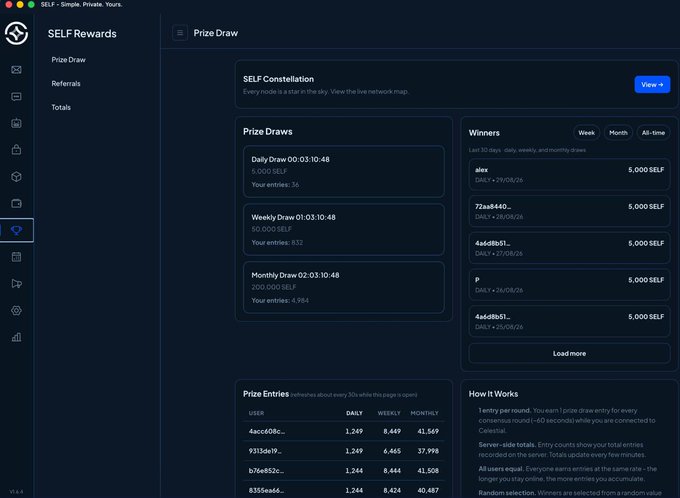Select the Daily Draw card
This screenshot has height=498, width=680.
pyautogui.click(x=344, y=172)
